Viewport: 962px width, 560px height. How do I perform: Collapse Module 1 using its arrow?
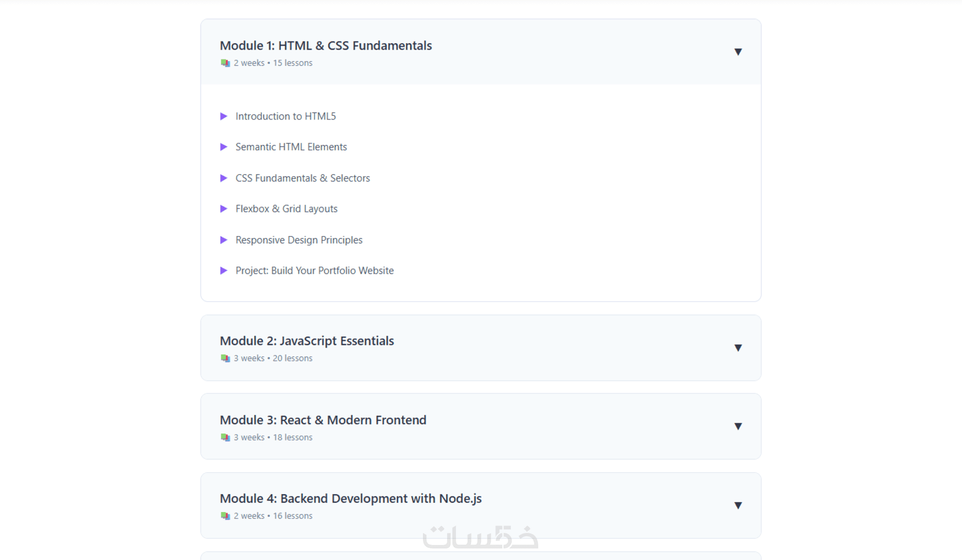pyautogui.click(x=738, y=52)
